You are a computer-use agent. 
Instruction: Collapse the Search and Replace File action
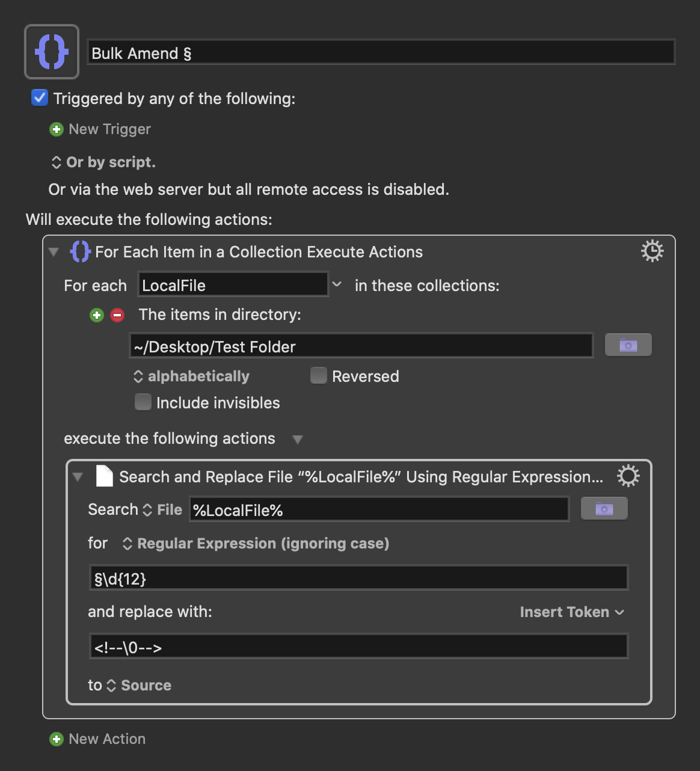[78, 477]
